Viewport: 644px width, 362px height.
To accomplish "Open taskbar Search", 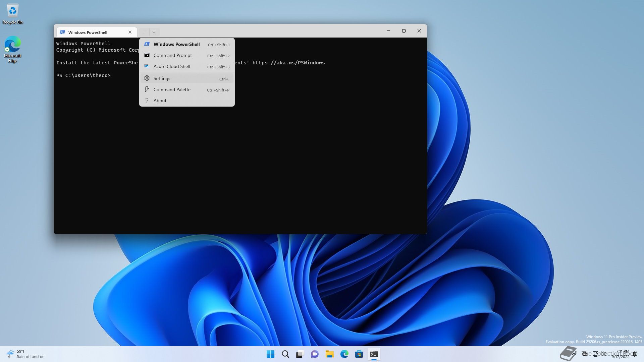I will 285,354.
